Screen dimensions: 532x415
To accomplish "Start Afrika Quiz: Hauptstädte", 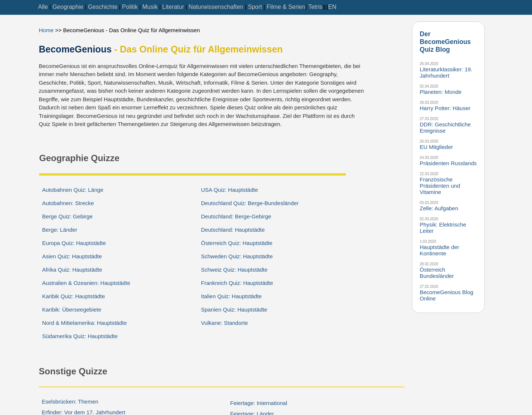I will [72, 270].
